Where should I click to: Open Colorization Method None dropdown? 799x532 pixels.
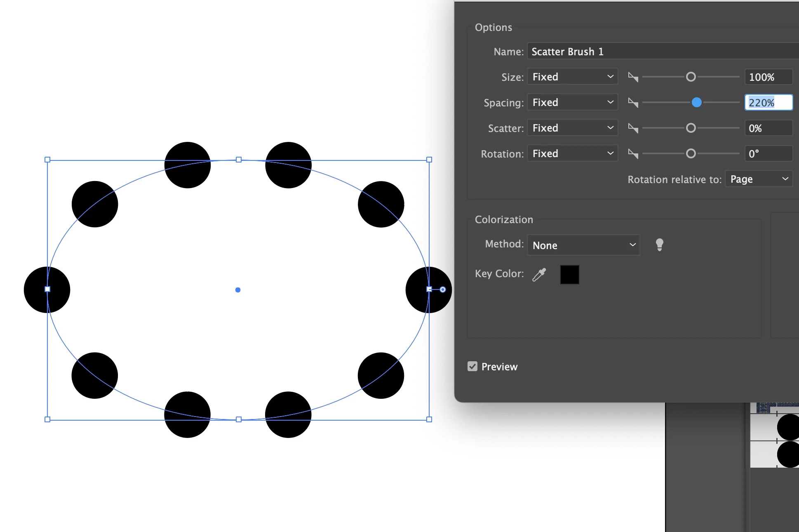583,245
